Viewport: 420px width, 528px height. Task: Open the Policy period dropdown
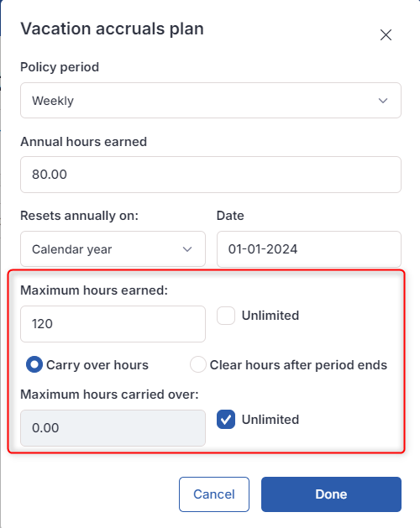pos(211,101)
